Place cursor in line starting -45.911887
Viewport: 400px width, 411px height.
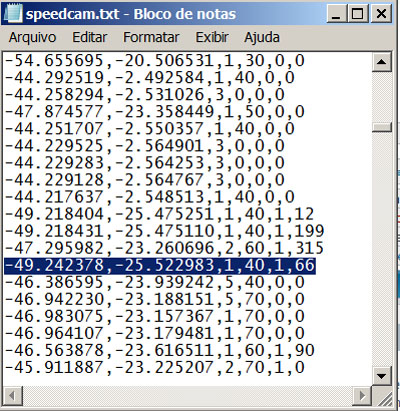155,368
